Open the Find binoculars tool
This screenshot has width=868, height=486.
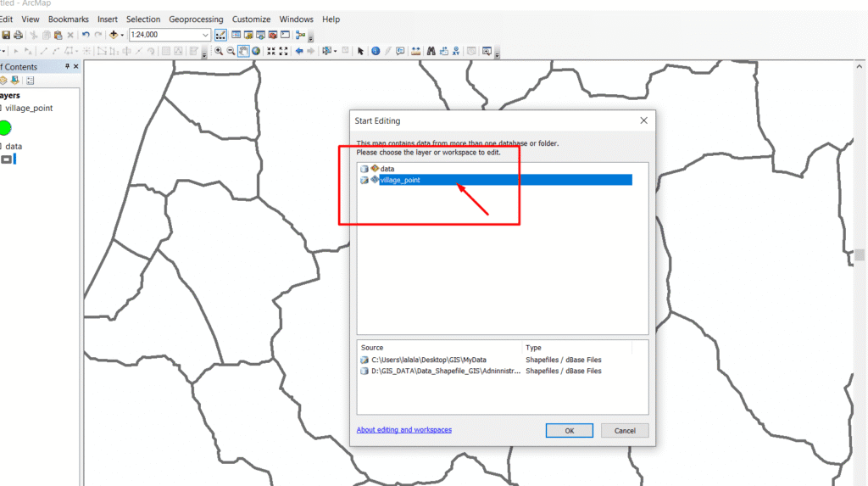(431, 51)
